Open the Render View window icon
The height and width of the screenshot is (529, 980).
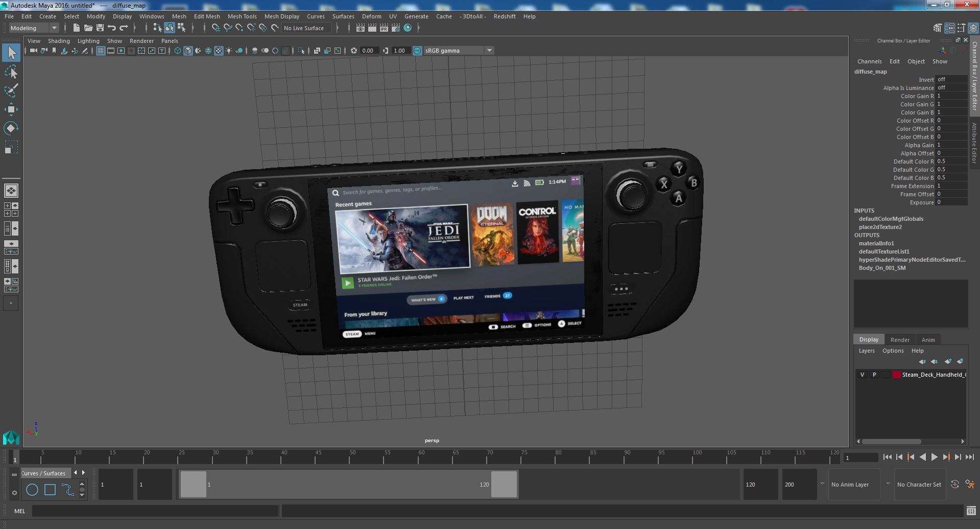point(361,28)
